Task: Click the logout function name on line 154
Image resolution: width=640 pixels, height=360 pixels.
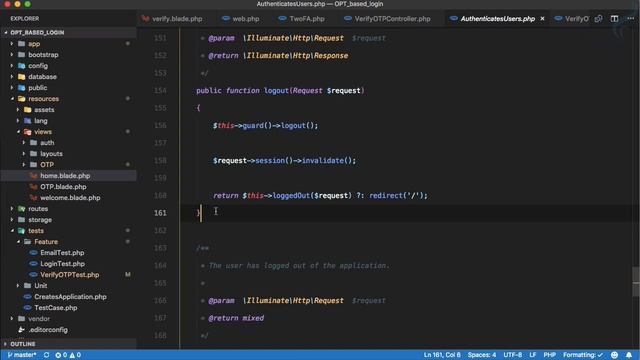Action: tap(276, 91)
